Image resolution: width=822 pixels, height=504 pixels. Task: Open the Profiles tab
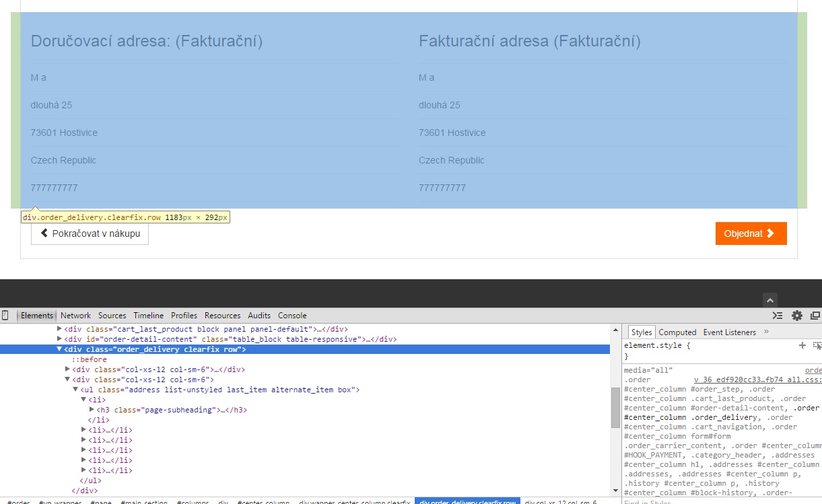[184, 316]
